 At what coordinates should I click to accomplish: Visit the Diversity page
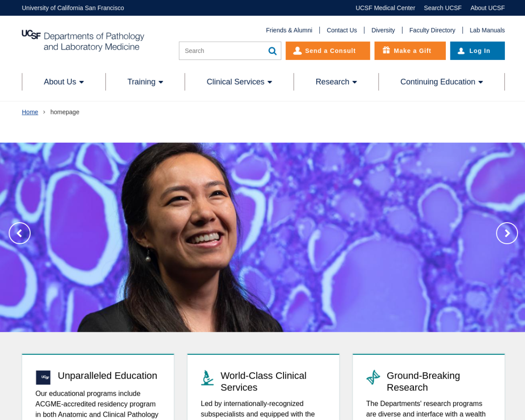tap(383, 30)
